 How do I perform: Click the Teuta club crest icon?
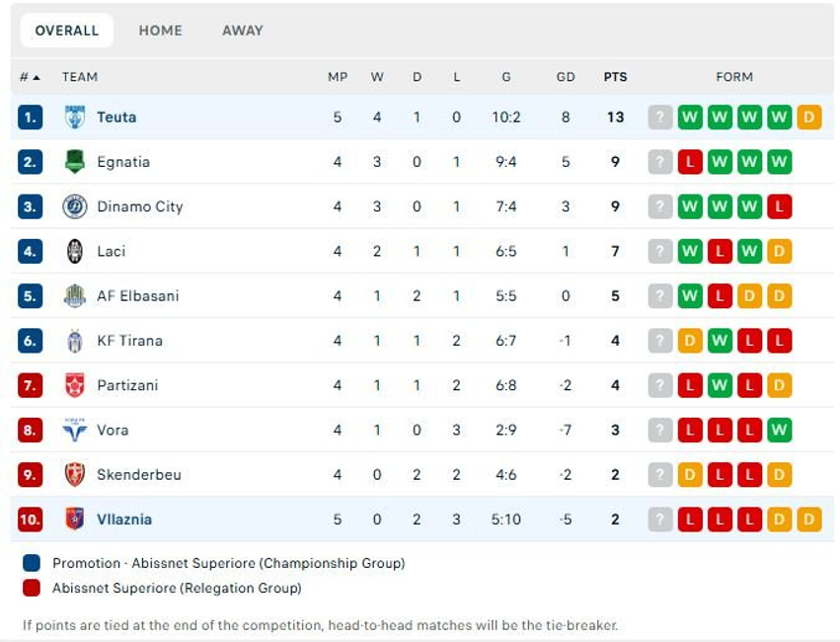tap(74, 118)
